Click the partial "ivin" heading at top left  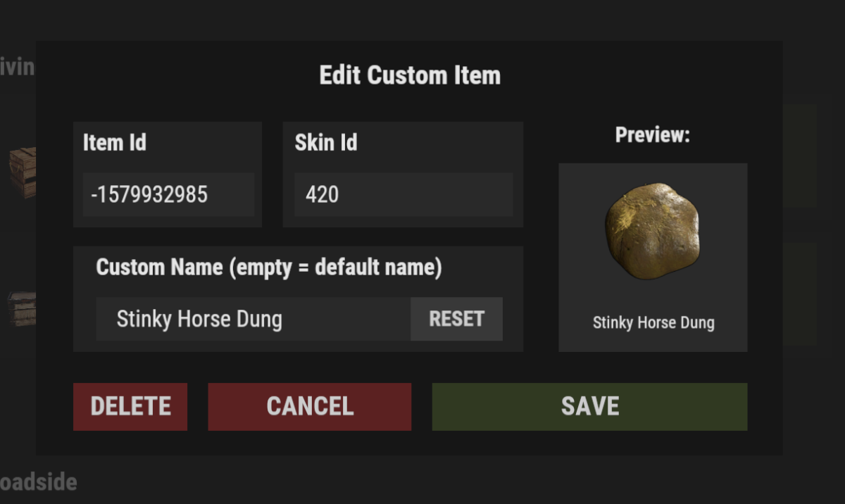[x=17, y=67]
